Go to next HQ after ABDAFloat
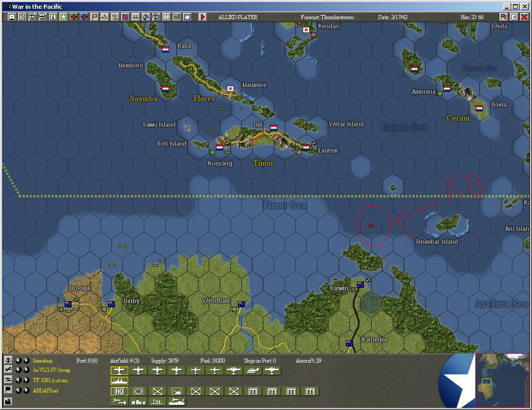 (26, 390)
